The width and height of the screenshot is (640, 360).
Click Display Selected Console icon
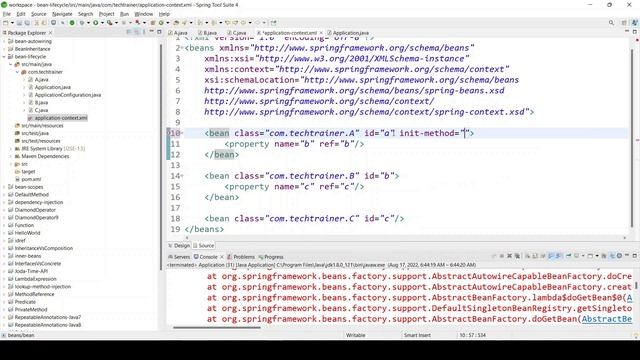pyautogui.click(x=576, y=256)
